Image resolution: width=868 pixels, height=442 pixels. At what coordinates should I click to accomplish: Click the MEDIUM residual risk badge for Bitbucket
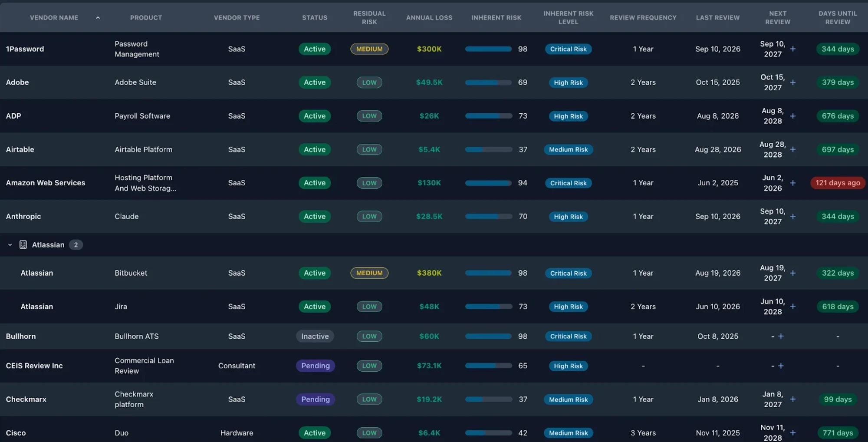[369, 273]
